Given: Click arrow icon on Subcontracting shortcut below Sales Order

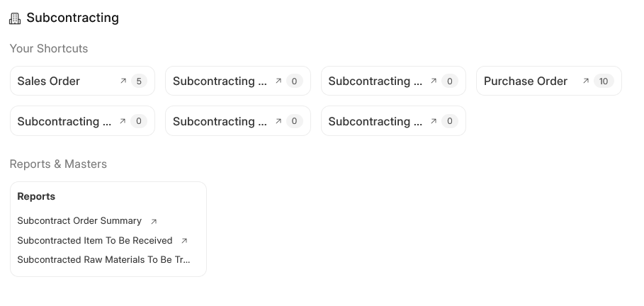Looking at the screenshot, I should tap(123, 121).
